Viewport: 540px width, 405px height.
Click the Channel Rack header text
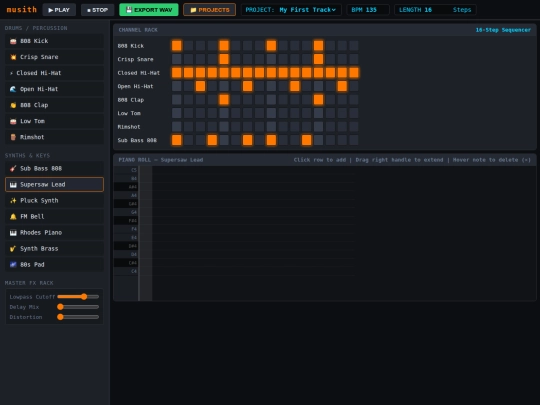pyautogui.click(x=138, y=30)
